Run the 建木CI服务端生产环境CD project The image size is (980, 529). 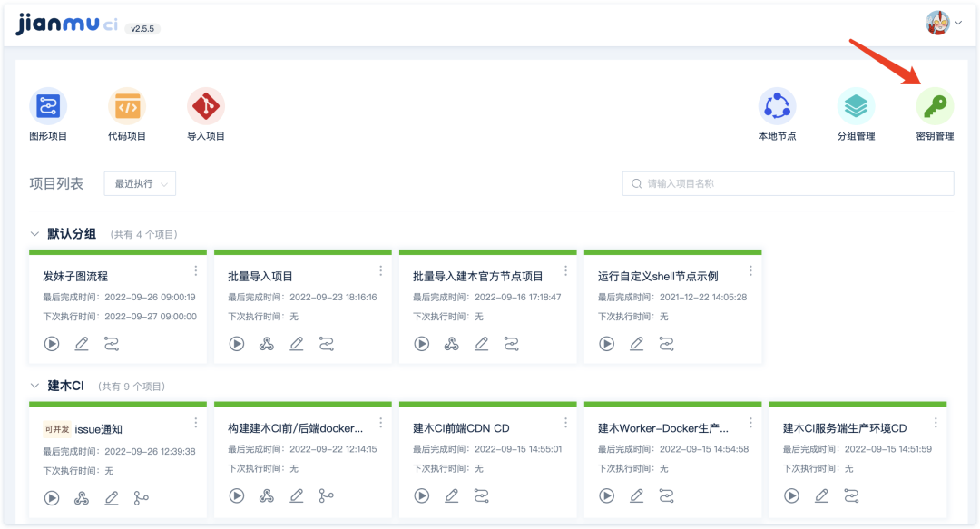tap(790, 495)
